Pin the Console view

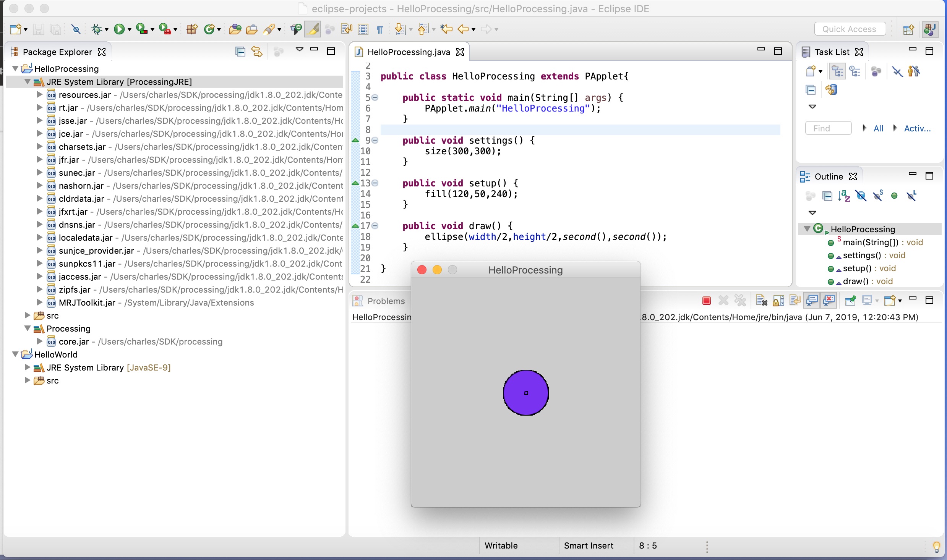[851, 301]
